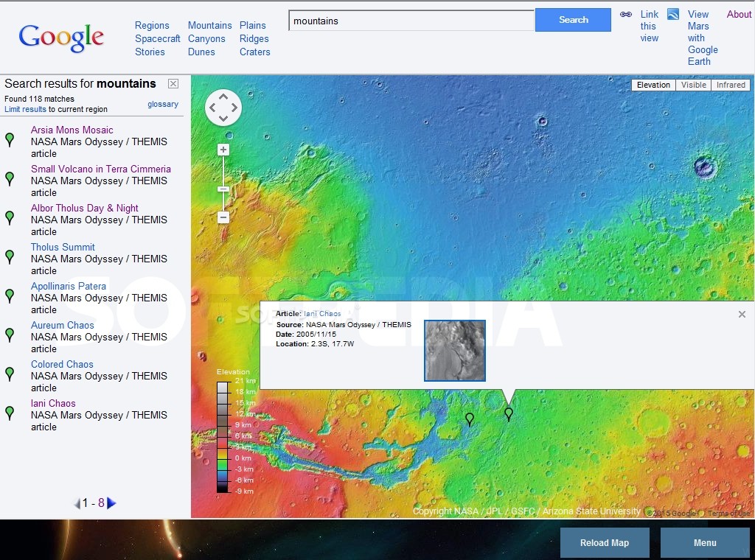Open the Mountains category
This screenshot has width=755, height=560.
point(210,26)
